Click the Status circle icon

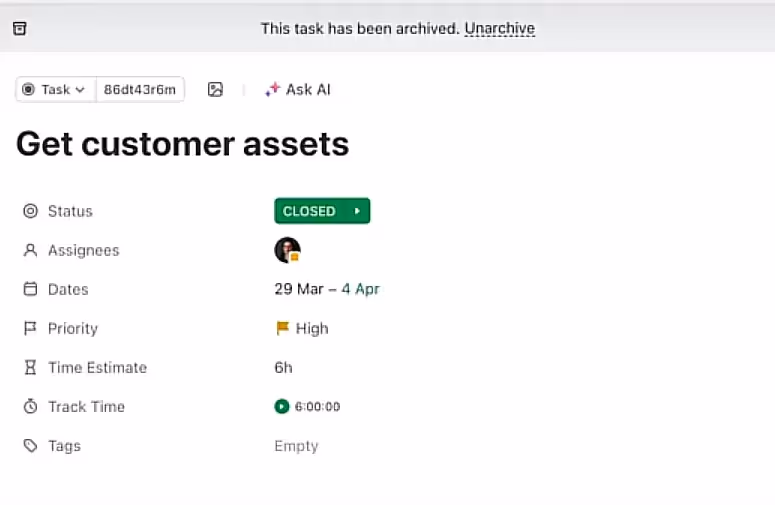click(x=30, y=211)
